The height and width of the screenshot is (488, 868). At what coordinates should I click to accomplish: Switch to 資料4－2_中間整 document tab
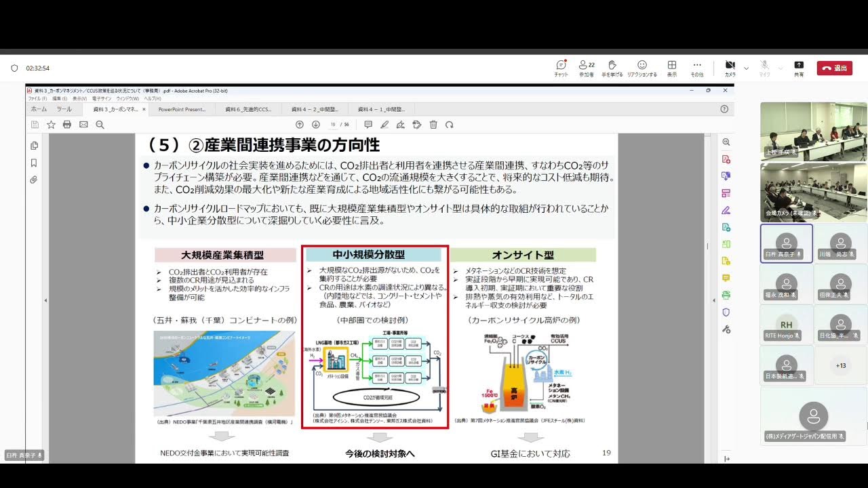[x=315, y=109]
